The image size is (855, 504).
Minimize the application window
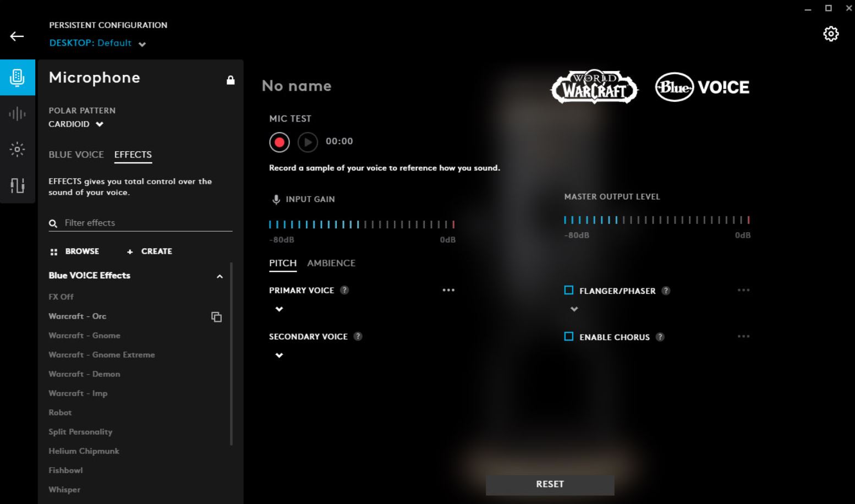click(x=808, y=9)
